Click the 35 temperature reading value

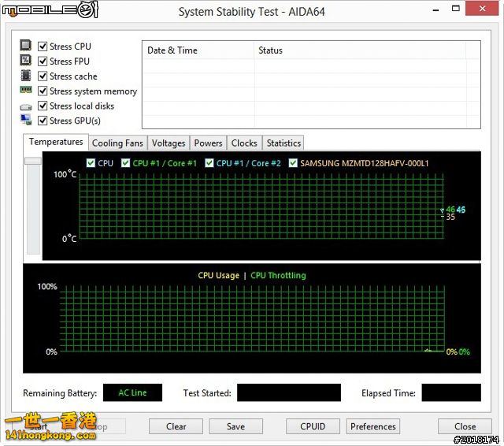(x=450, y=217)
